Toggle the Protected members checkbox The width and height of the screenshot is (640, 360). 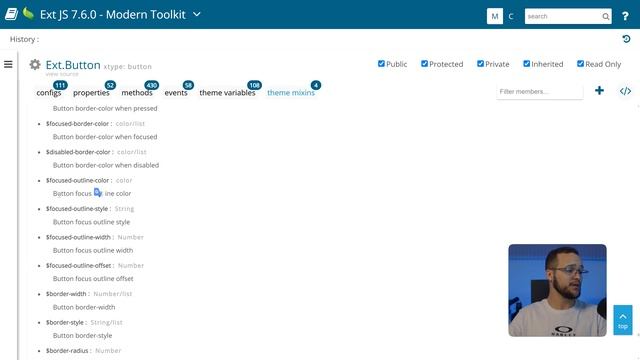tap(424, 64)
